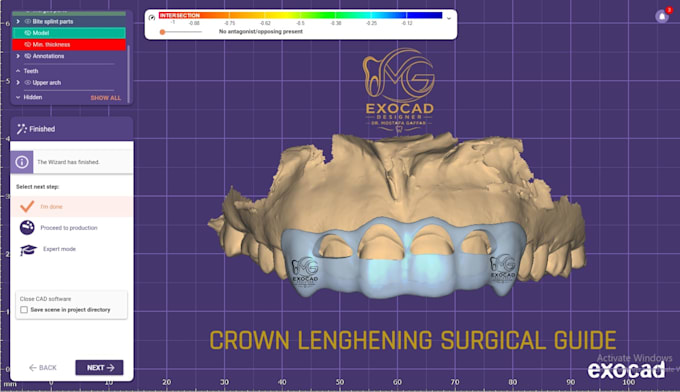Click the magic wand icon next to Finished
The width and height of the screenshot is (680, 392).
click(21, 129)
